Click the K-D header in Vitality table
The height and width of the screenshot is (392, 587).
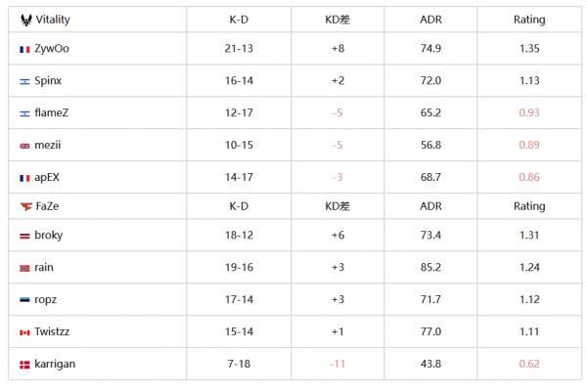click(x=239, y=20)
